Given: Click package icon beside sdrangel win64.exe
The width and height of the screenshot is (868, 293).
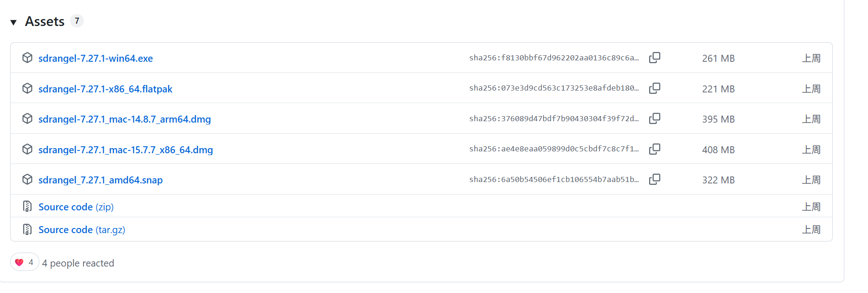Looking at the screenshot, I should [27, 58].
